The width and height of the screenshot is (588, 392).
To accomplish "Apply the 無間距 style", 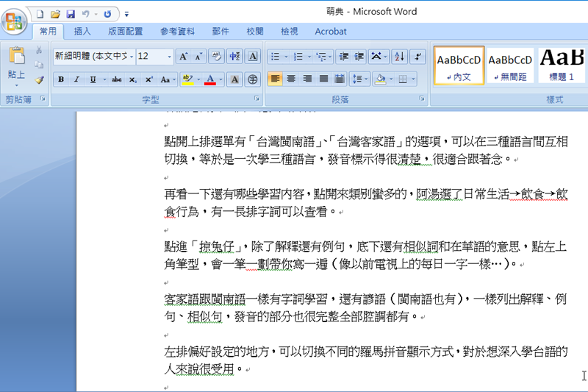I will click(510, 66).
